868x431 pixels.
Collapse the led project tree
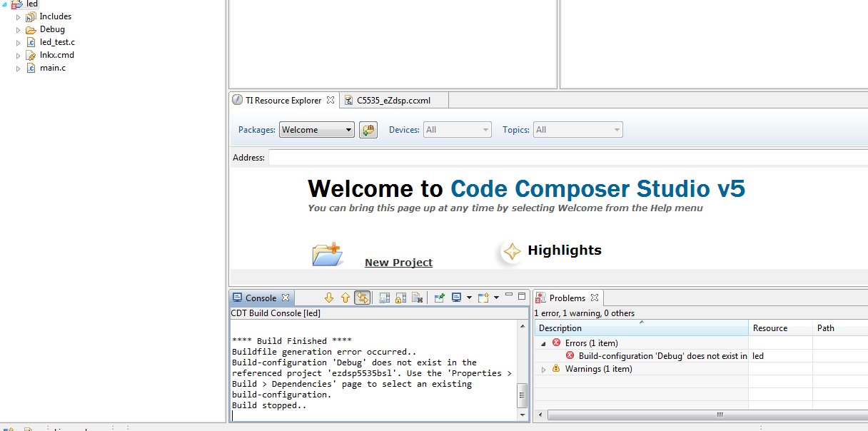tap(4, 4)
